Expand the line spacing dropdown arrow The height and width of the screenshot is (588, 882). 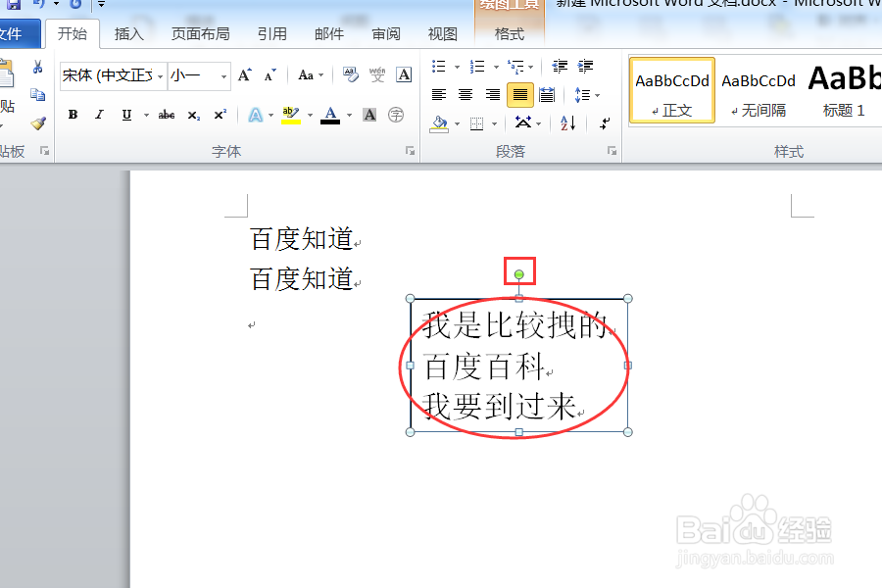point(598,95)
